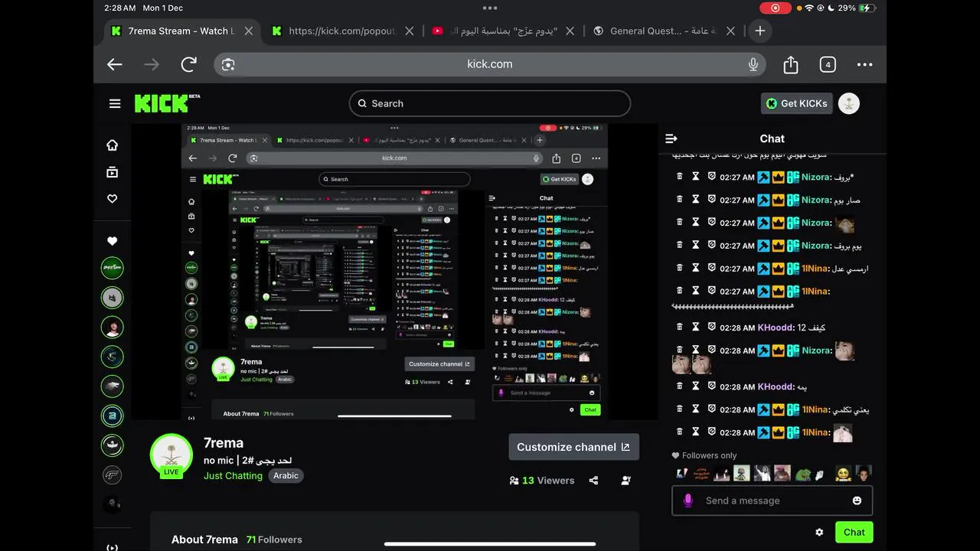
Task: Open the Just Chatting category link
Action: (233, 475)
